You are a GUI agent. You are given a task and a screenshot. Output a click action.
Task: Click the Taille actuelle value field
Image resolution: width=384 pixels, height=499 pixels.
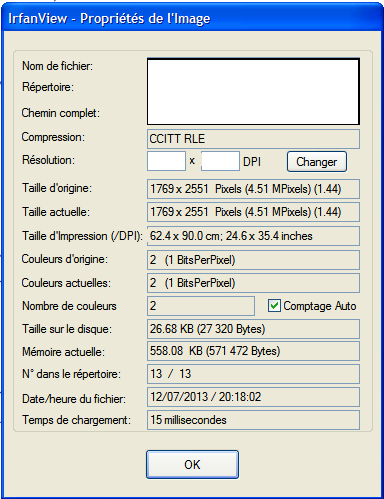pyautogui.click(x=253, y=212)
